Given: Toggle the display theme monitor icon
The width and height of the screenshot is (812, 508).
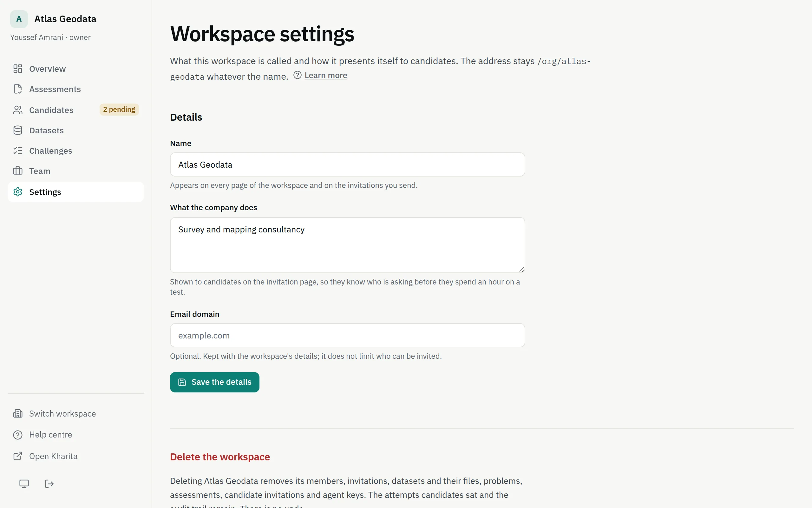Looking at the screenshot, I should [x=24, y=484].
